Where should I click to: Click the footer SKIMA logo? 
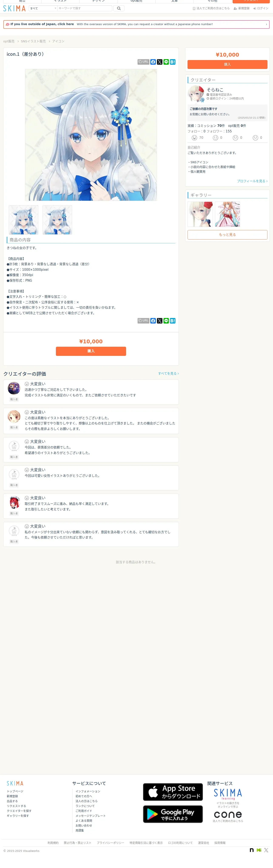pyautogui.click(x=15, y=783)
